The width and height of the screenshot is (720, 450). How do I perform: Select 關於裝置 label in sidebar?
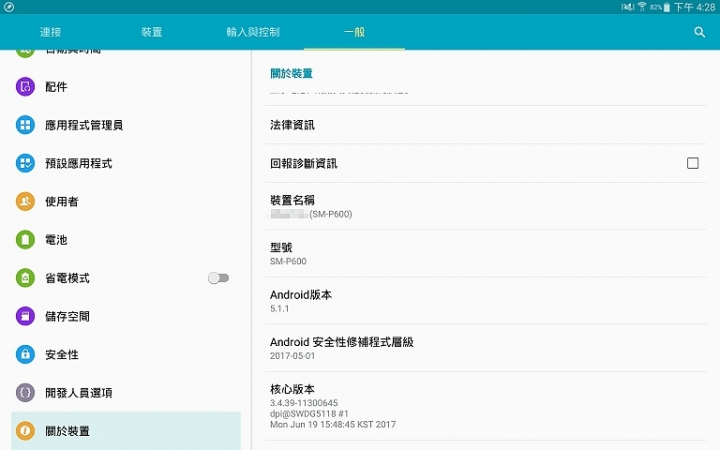[67, 431]
